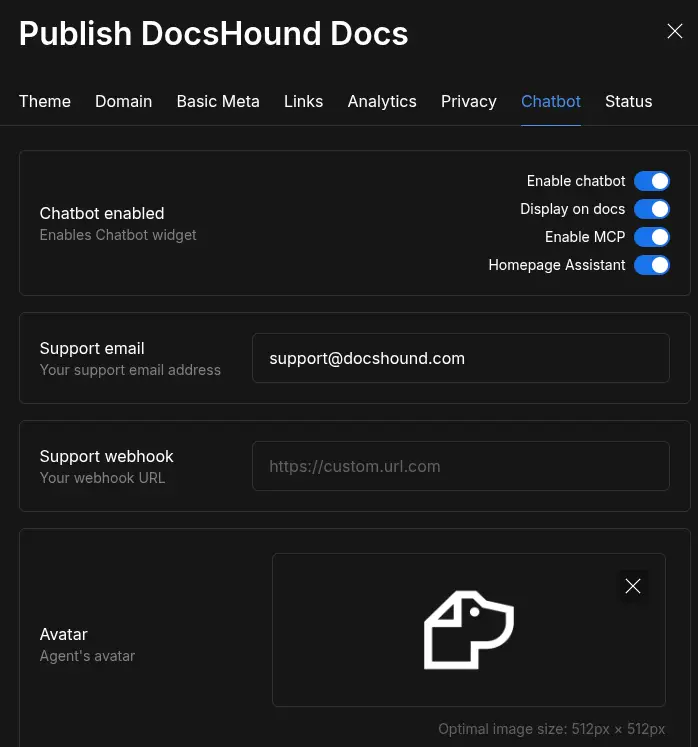Click the dog logo avatar preview
698x747 pixels.
[468, 630]
